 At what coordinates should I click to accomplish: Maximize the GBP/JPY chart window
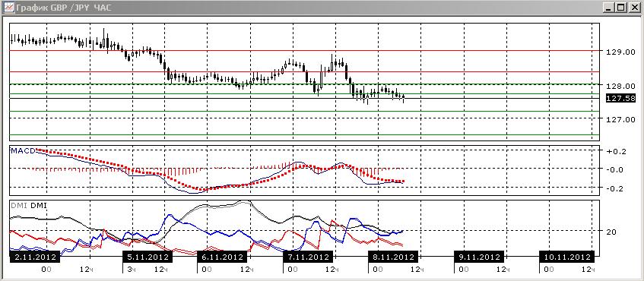click(x=620, y=8)
